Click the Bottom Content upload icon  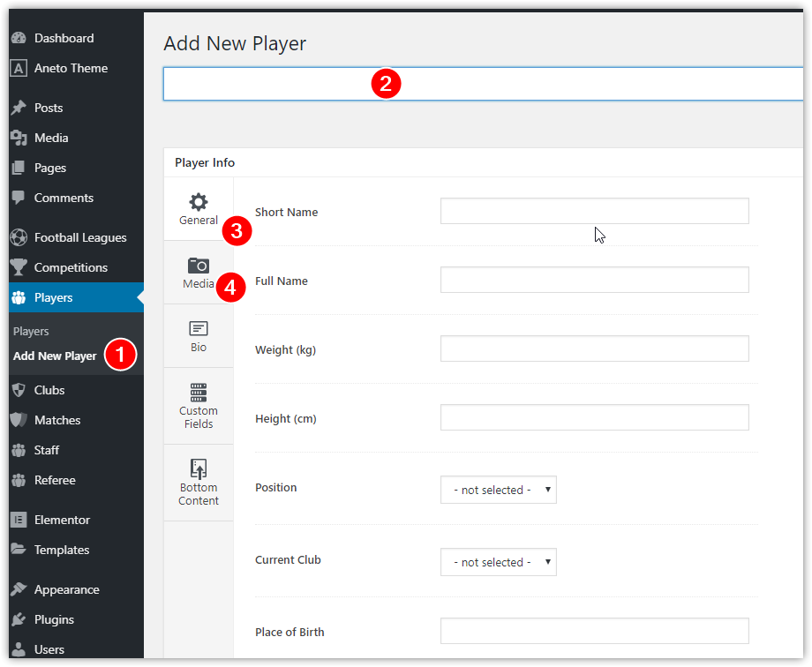click(x=199, y=468)
